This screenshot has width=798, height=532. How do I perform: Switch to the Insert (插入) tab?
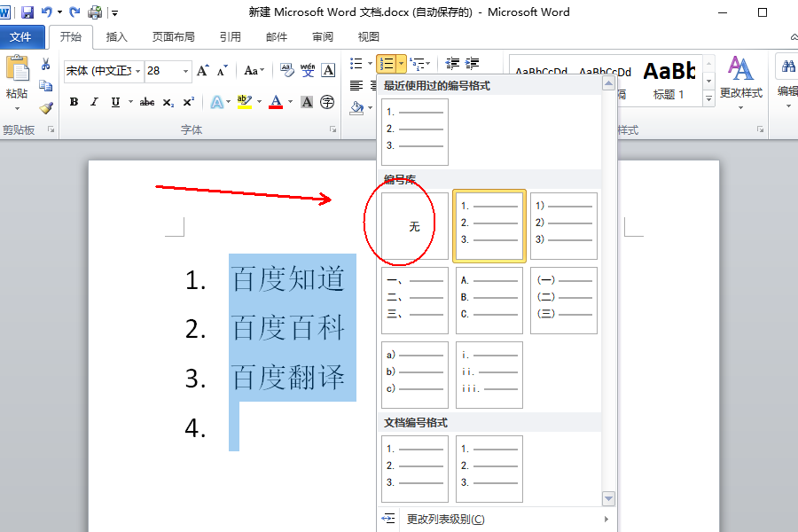[x=116, y=36]
